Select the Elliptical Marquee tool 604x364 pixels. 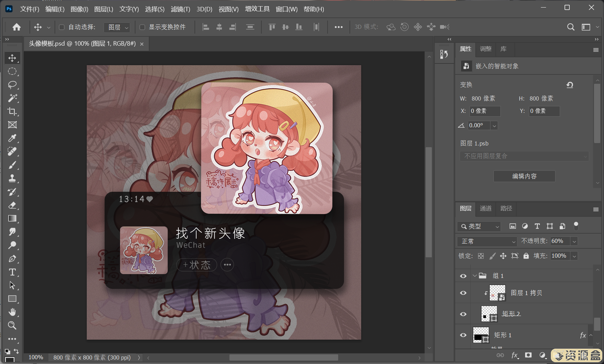pos(12,71)
